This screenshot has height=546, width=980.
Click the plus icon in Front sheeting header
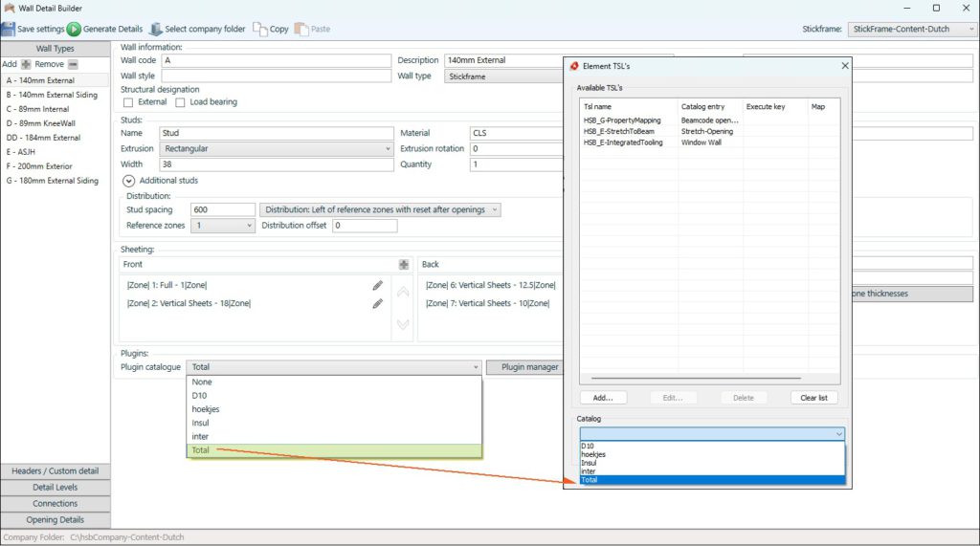click(404, 265)
